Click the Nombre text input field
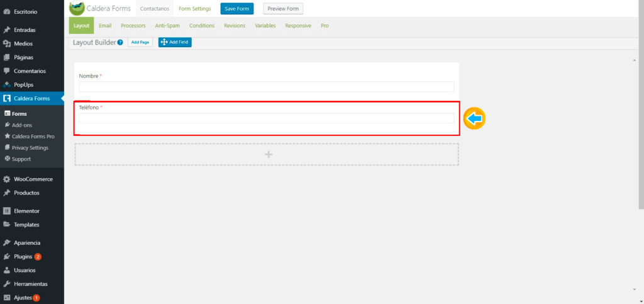 pos(266,87)
